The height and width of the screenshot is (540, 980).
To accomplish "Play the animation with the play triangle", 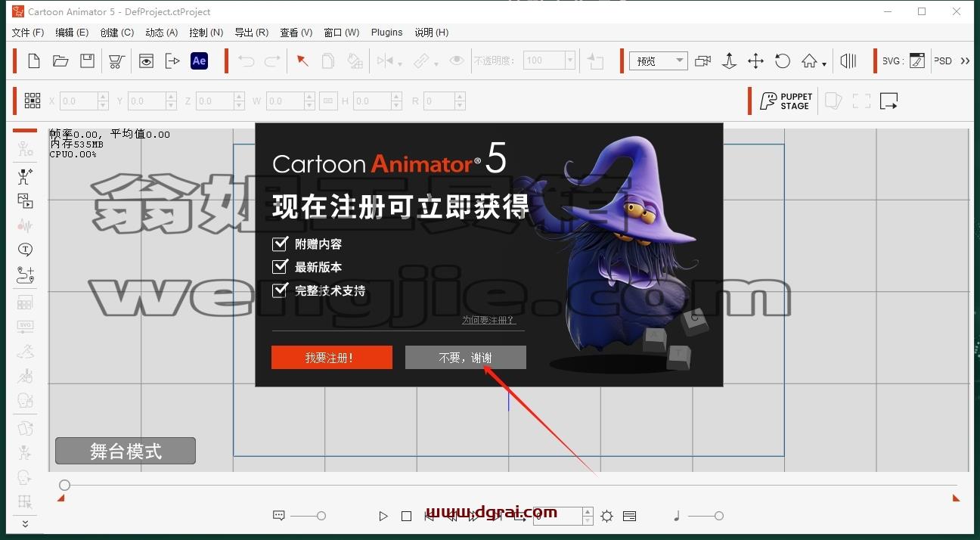I will pos(383,517).
